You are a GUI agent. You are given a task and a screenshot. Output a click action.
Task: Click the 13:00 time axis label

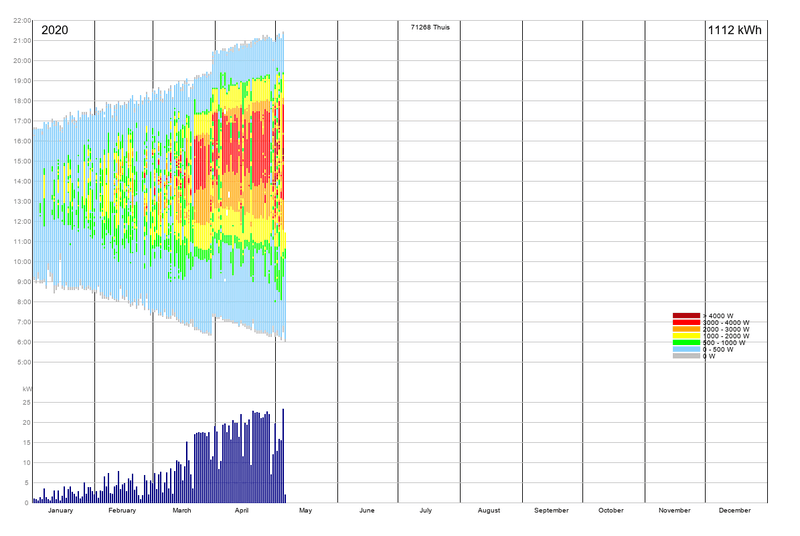tap(22, 201)
